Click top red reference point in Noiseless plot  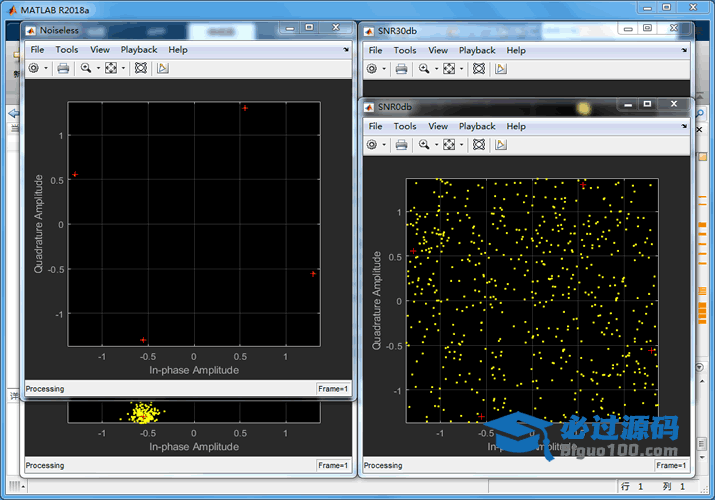244,108
